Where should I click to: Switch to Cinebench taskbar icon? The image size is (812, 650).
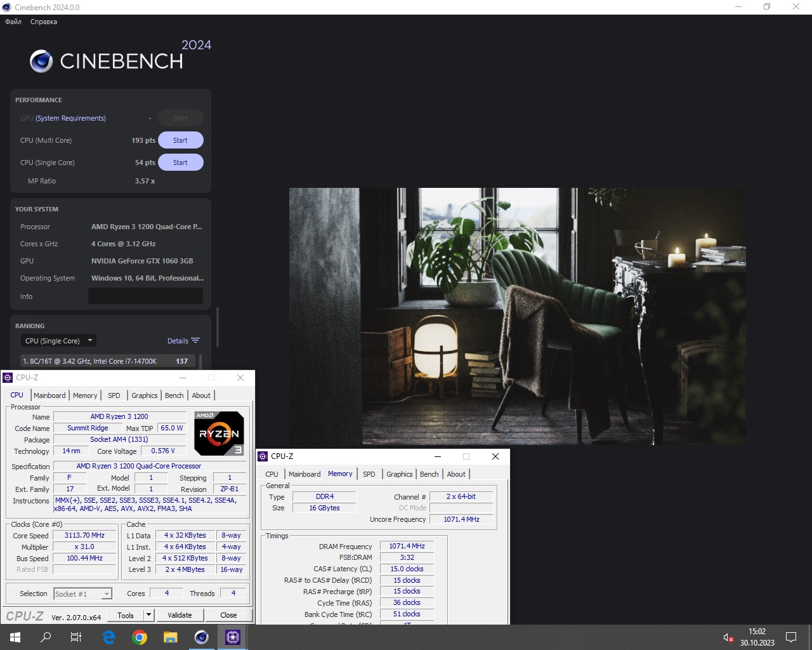pos(202,637)
